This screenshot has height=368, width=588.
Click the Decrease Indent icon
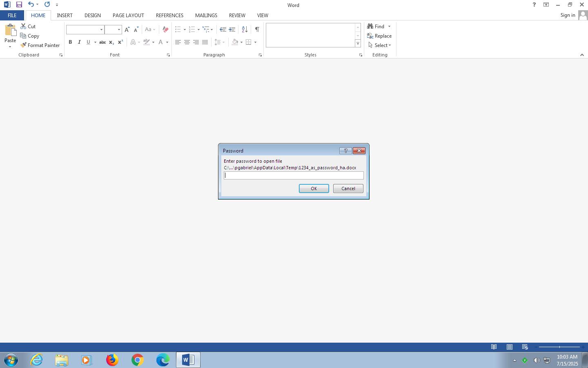223,29
